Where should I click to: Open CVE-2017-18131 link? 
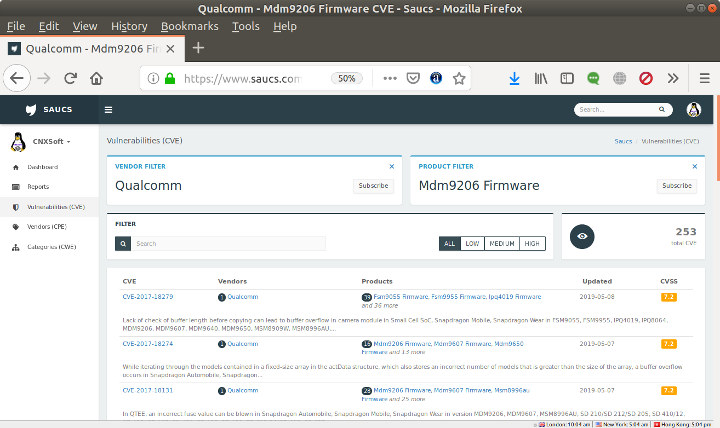tap(148, 390)
